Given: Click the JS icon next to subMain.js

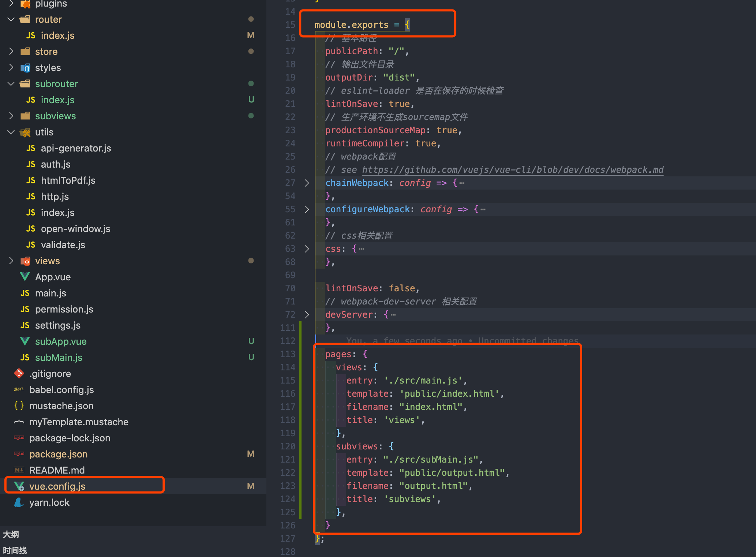Looking at the screenshot, I should (x=25, y=357).
